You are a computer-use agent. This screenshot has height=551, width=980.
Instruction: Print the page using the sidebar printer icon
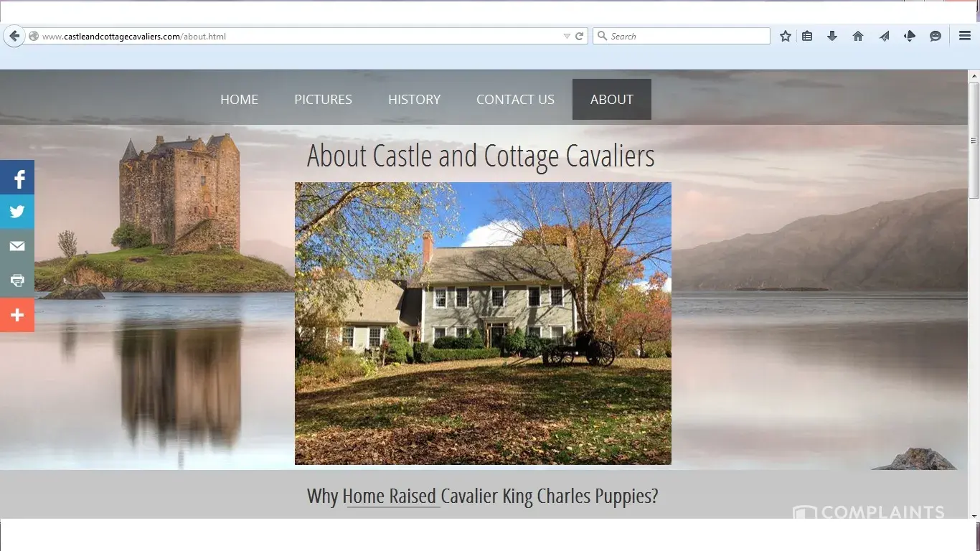pos(17,281)
